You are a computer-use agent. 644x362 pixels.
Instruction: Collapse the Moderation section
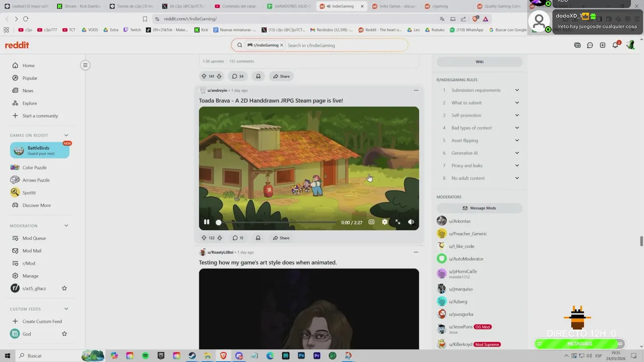coord(66,226)
